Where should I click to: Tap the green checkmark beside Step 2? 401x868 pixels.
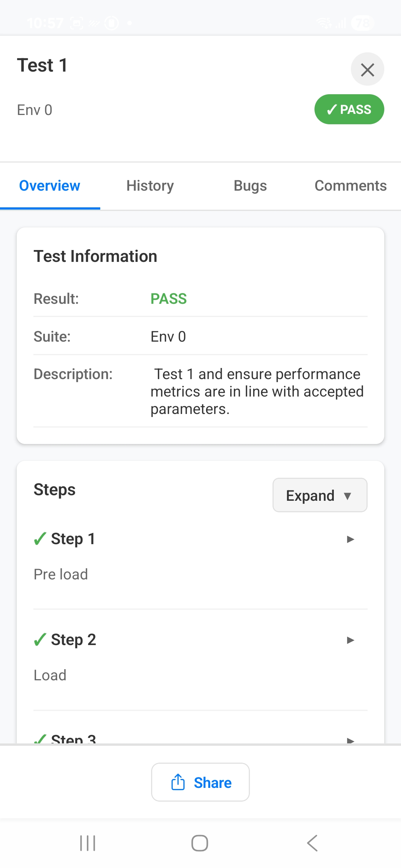pyautogui.click(x=39, y=639)
